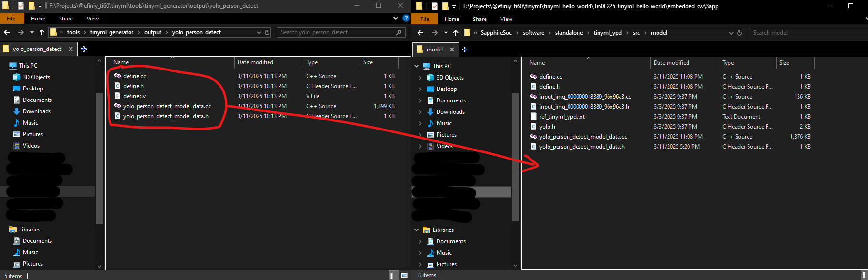
Task: Expand Music under Libraries in model window
Action: [420, 253]
